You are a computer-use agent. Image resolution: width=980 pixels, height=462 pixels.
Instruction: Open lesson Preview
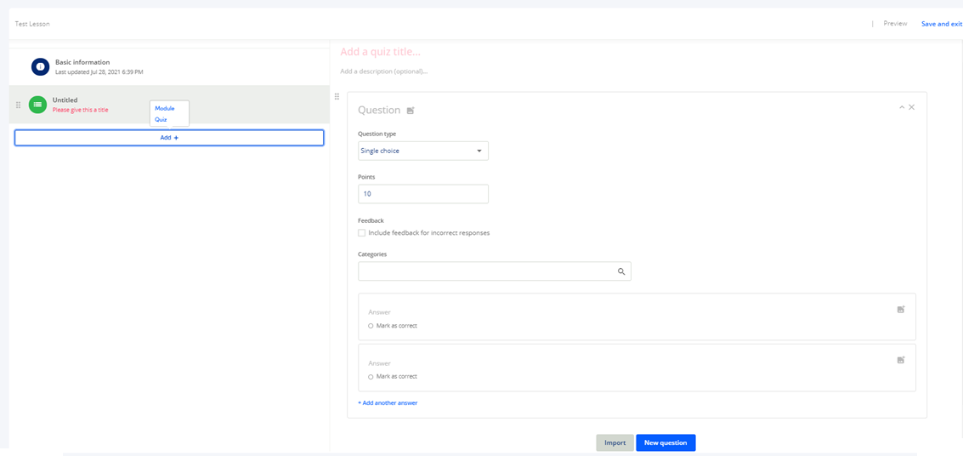click(895, 24)
